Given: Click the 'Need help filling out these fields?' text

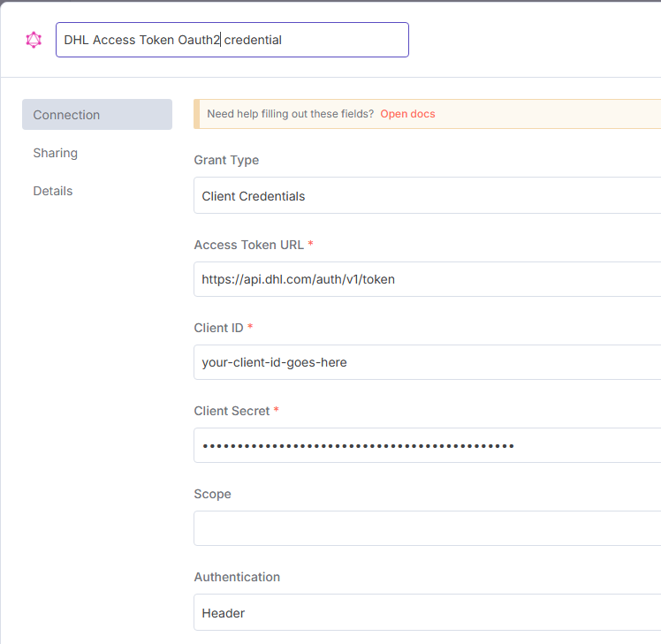Looking at the screenshot, I should [x=291, y=114].
